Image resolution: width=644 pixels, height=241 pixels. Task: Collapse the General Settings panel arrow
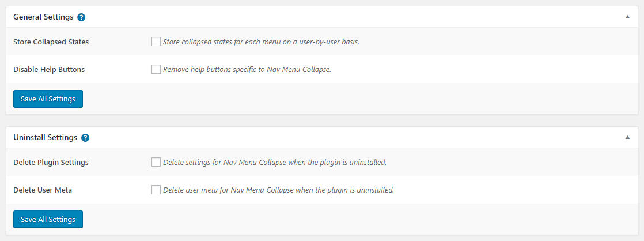coord(627,17)
